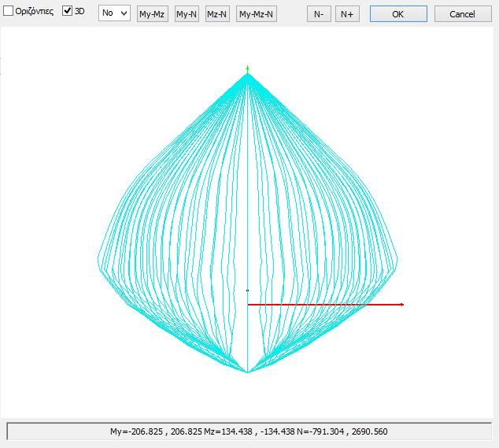Click the green vertical axis tip
This screenshot has width=499, height=448.
click(x=248, y=68)
